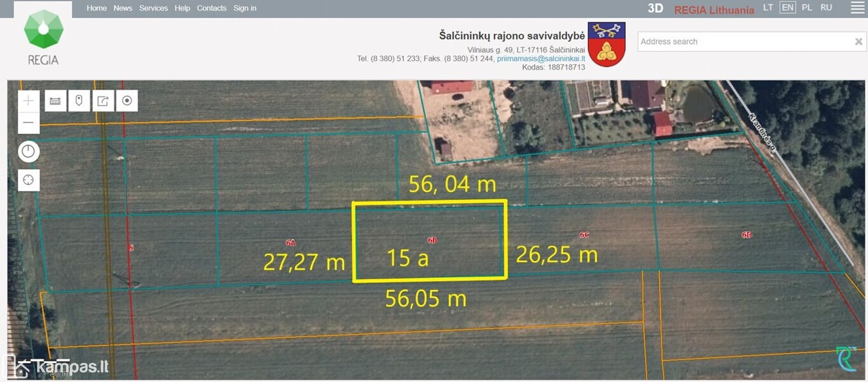This screenshot has width=868, height=382.
Task: Open the Services menu
Action: [153, 8]
